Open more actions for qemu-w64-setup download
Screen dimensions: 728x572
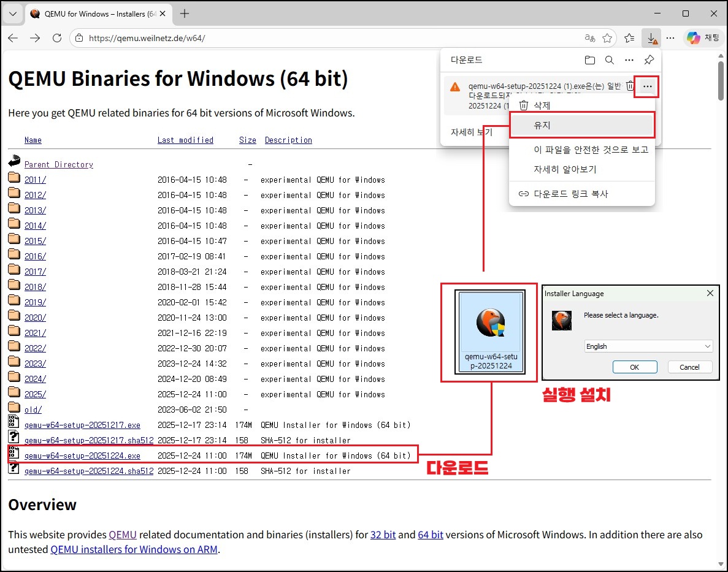click(x=647, y=86)
